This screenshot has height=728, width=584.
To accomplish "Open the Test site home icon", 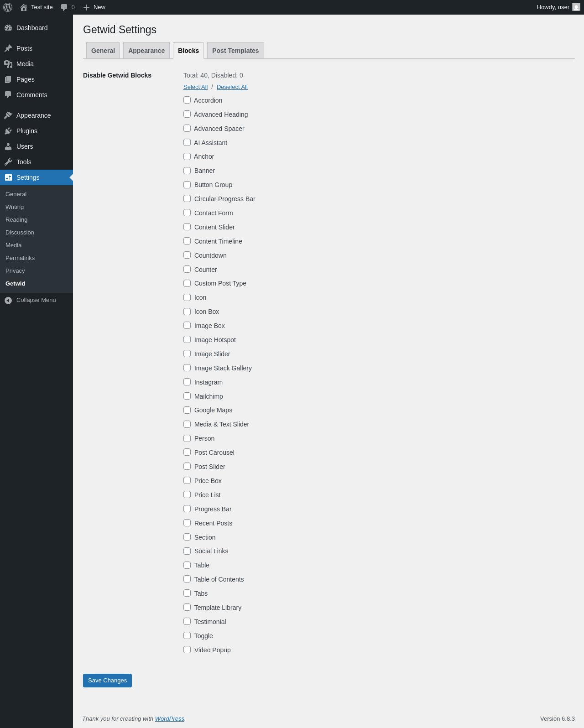I will point(24,7).
